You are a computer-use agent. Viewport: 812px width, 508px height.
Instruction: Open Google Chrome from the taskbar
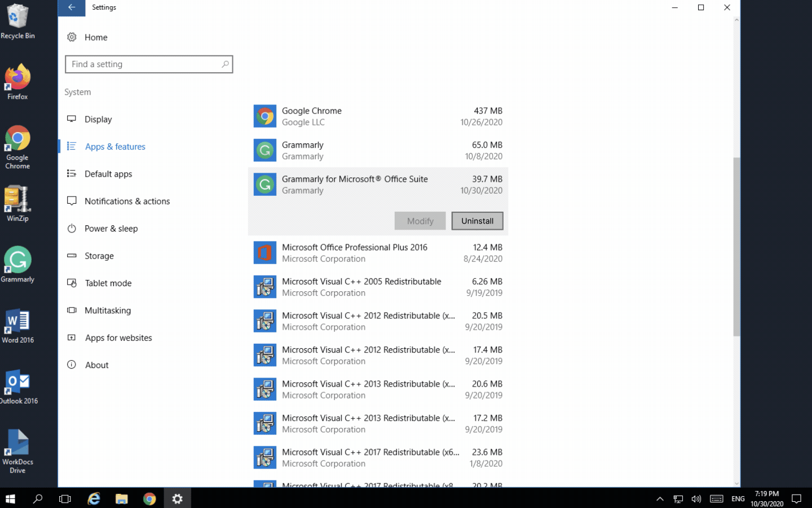[x=149, y=498]
